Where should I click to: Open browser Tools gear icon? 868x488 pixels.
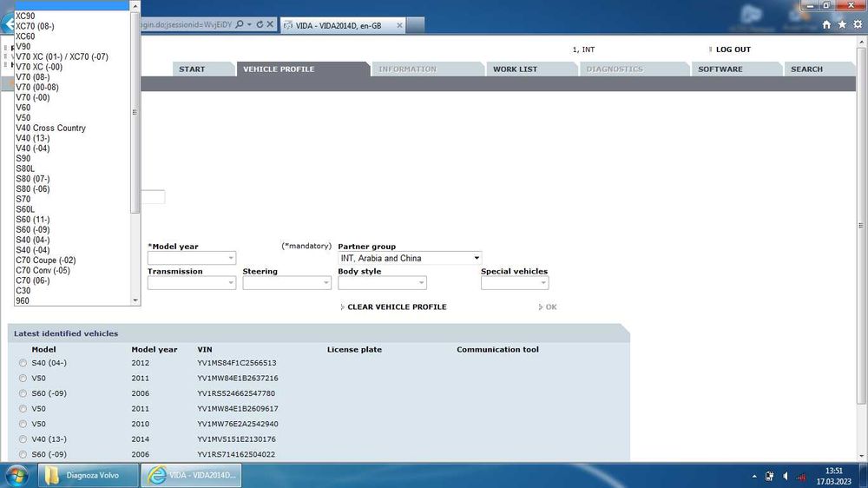(x=858, y=24)
